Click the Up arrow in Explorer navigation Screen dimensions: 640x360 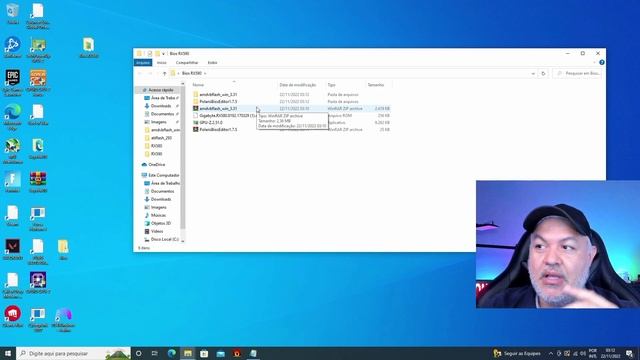[164, 73]
